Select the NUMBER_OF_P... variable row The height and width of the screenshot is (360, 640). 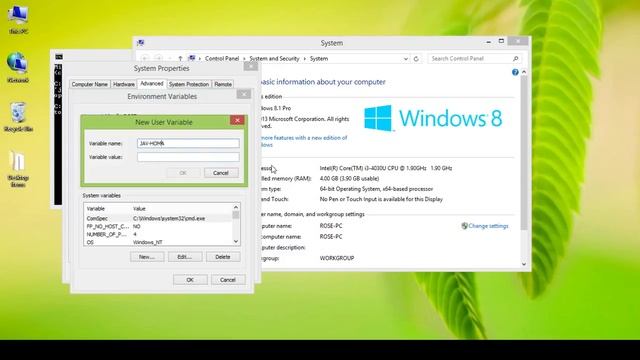(158, 234)
